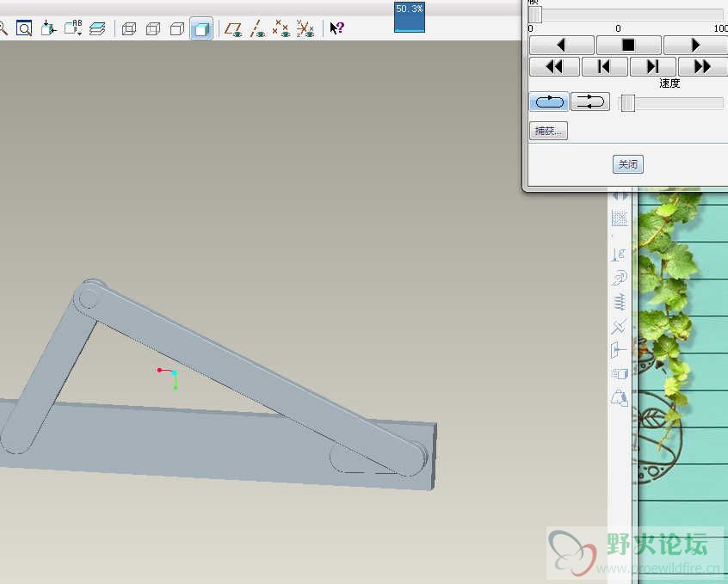Click the refit zoom icon in toolbar

25,28
